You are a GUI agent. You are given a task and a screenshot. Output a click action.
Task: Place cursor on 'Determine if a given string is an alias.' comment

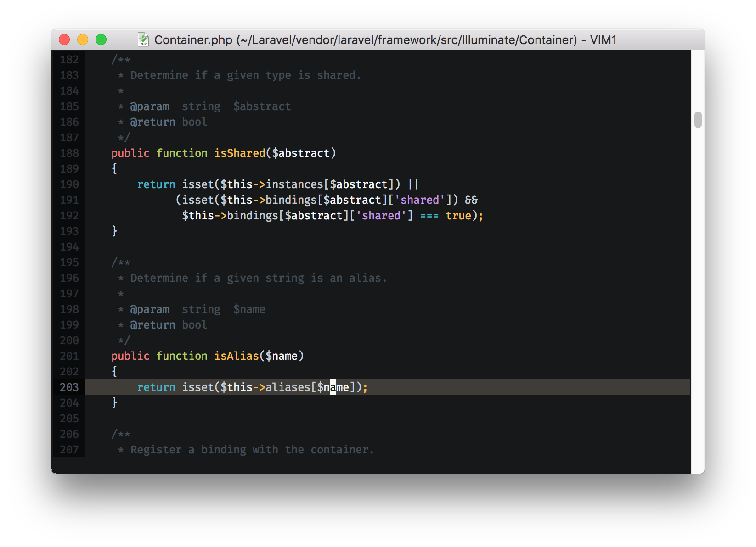[259, 278]
